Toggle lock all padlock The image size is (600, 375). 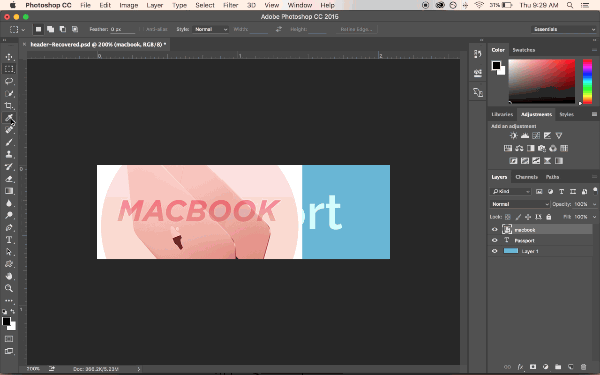(x=549, y=217)
